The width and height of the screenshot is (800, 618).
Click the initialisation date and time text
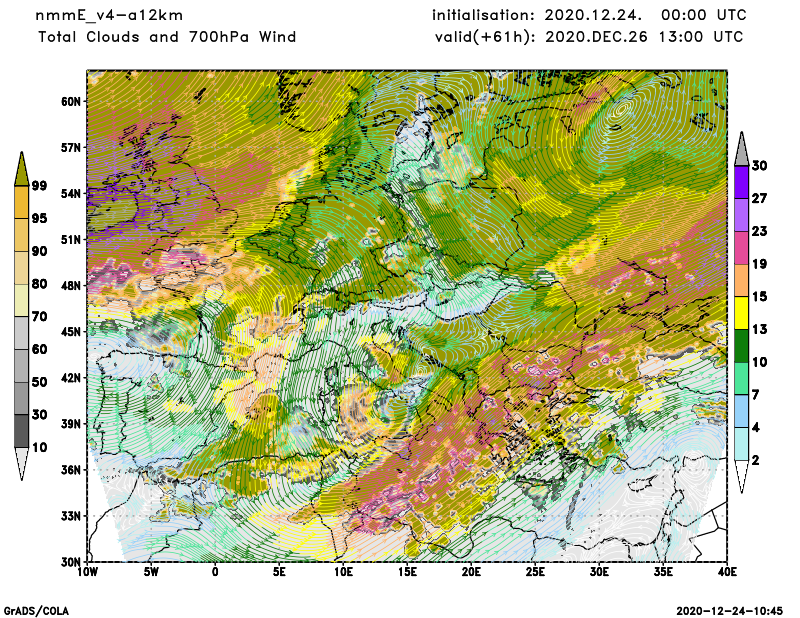point(587,16)
